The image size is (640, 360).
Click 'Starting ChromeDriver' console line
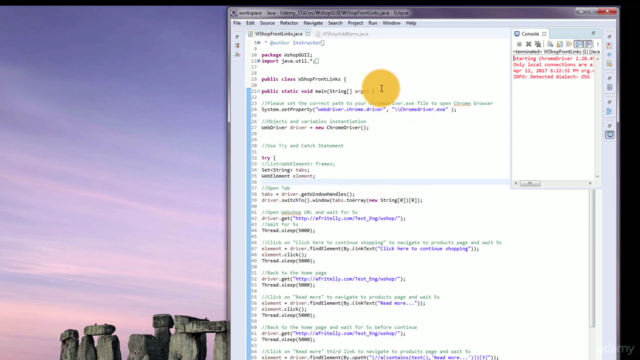(553, 58)
